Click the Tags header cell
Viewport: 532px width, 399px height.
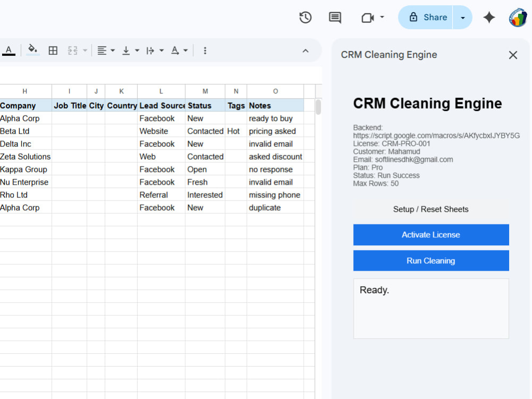[x=236, y=105]
